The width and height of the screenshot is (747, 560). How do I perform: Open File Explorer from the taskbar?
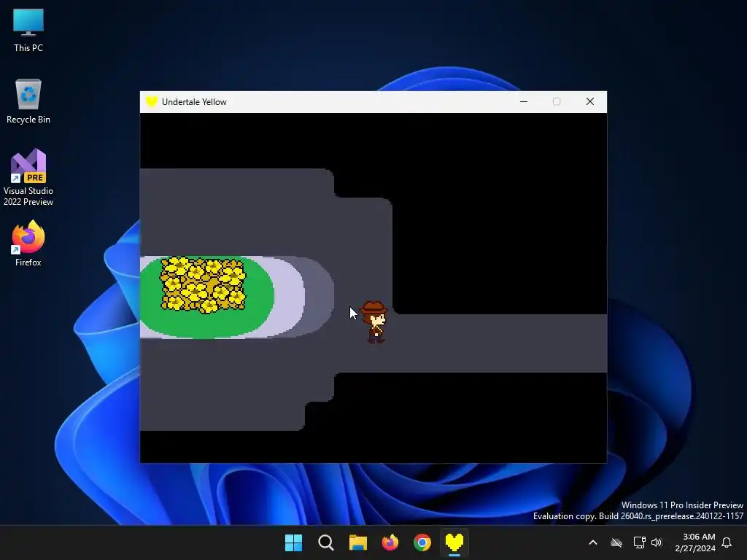click(x=357, y=542)
